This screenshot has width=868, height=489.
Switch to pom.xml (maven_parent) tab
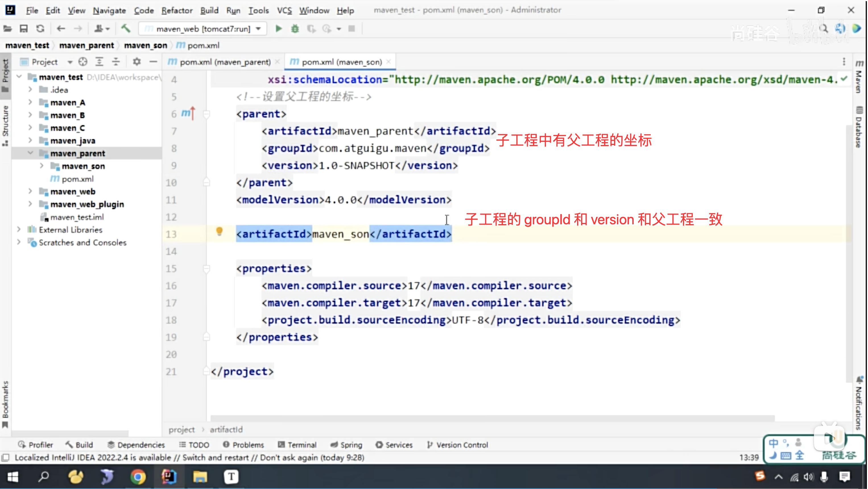point(225,62)
